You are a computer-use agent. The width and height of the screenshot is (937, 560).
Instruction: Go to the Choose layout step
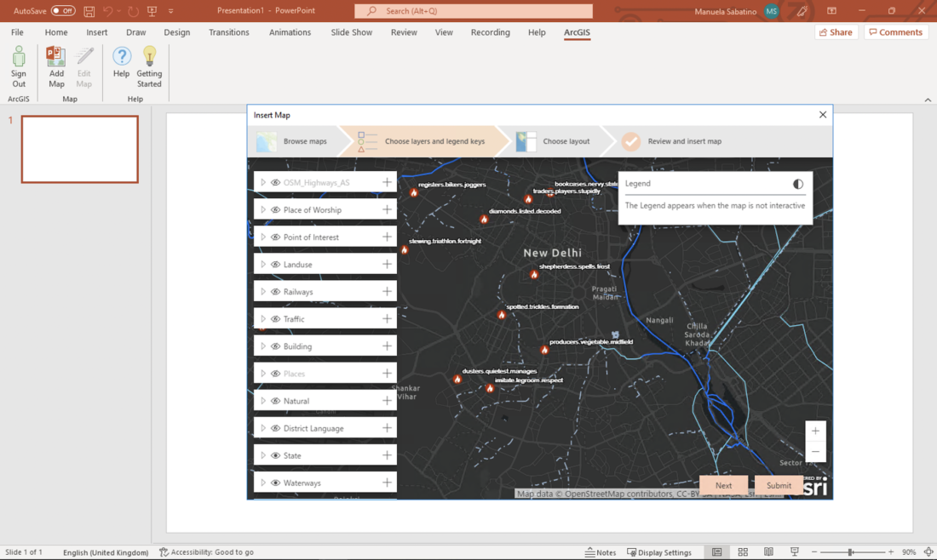point(554,141)
